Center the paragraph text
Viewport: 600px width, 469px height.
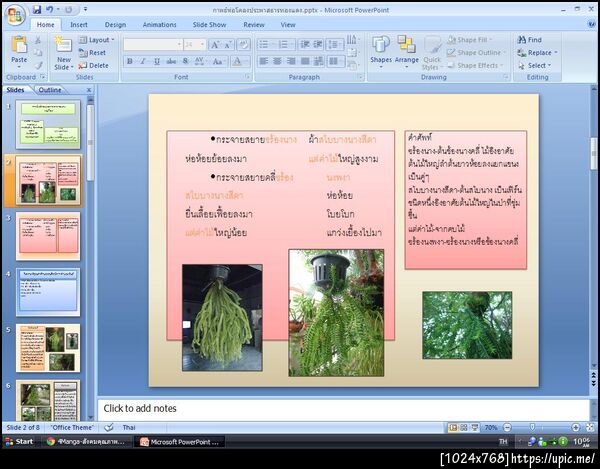pyautogui.click(x=277, y=61)
